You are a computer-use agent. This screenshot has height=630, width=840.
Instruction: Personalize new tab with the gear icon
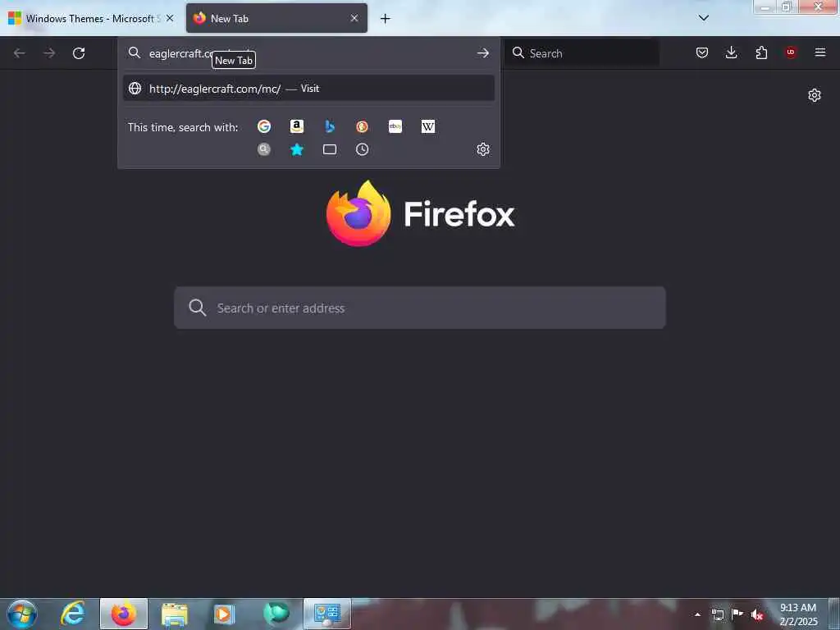click(x=815, y=95)
